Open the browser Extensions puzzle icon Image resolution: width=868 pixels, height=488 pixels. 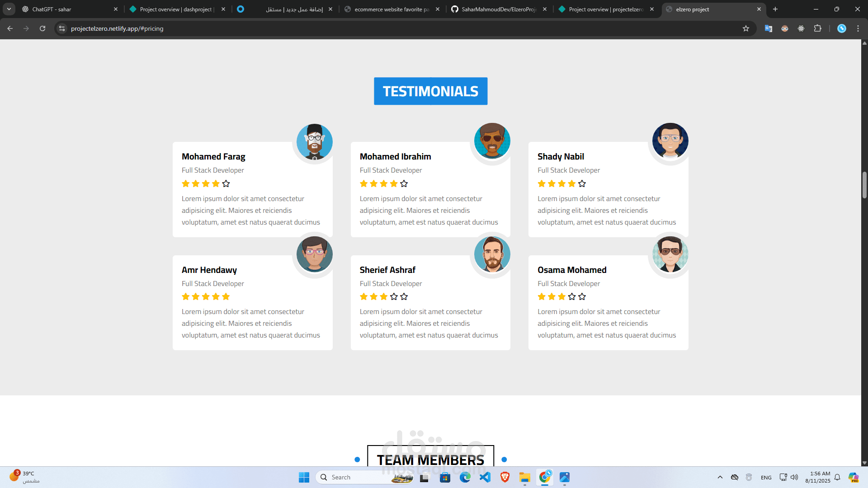coord(817,28)
